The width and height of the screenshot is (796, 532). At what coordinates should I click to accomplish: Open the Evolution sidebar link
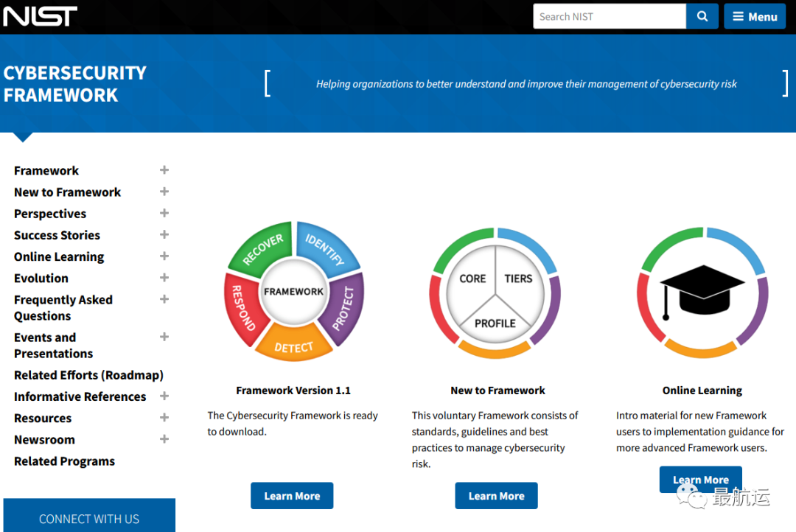click(x=41, y=279)
